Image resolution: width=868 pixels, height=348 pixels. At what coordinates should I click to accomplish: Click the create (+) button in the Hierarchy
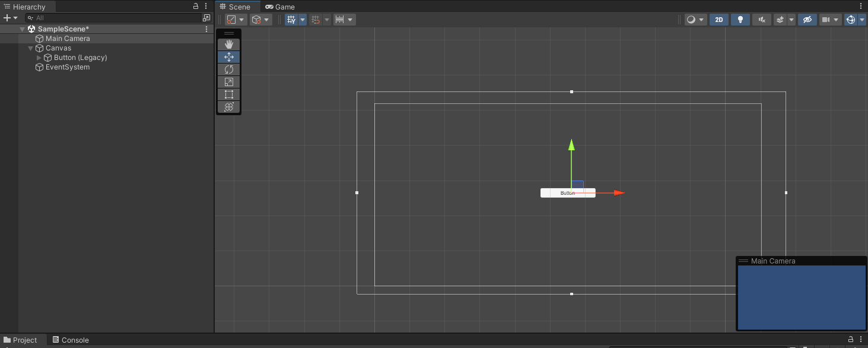8,17
